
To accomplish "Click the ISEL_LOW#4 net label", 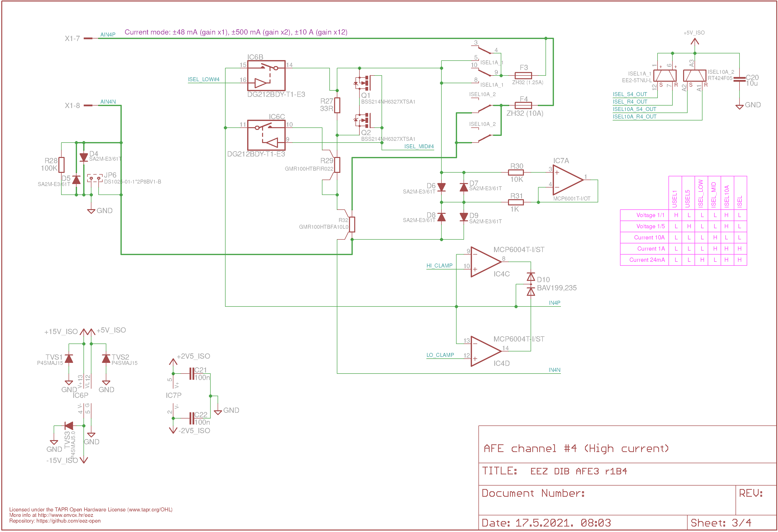I will tap(203, 79).
